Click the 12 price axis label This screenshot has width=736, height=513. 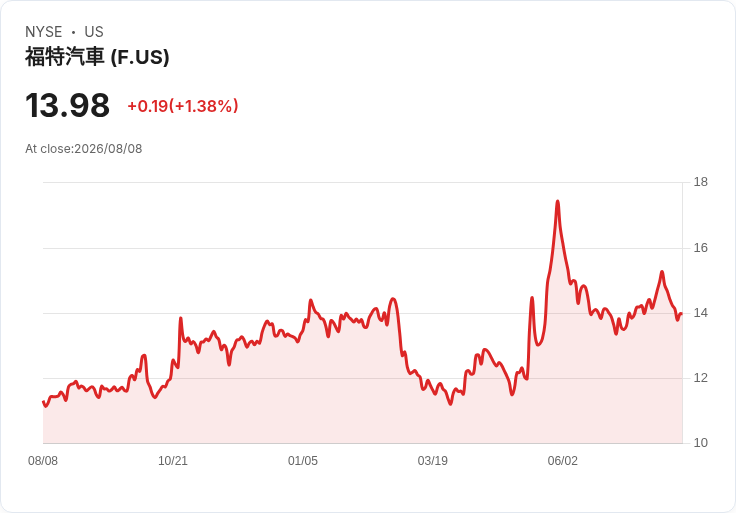tap(701, 378)
